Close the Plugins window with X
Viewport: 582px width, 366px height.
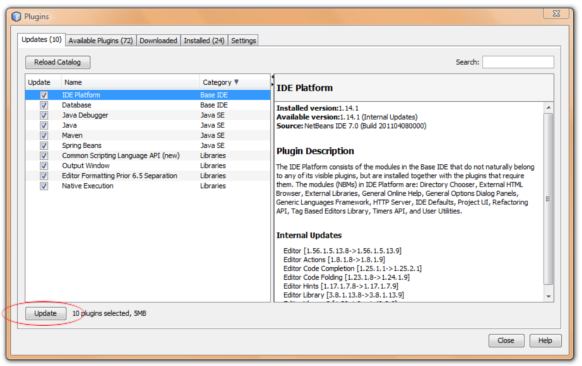[556, 13]
